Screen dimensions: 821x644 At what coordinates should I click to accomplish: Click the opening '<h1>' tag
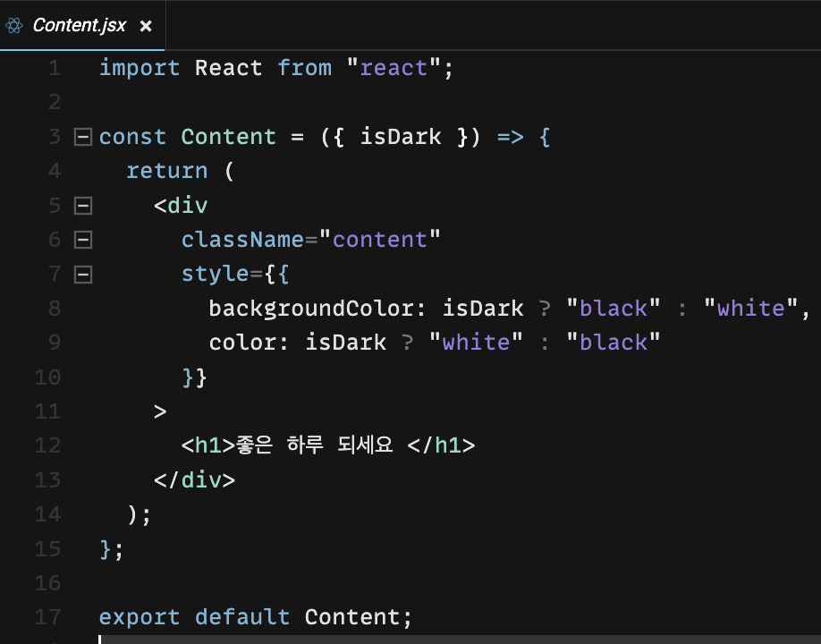207,445
